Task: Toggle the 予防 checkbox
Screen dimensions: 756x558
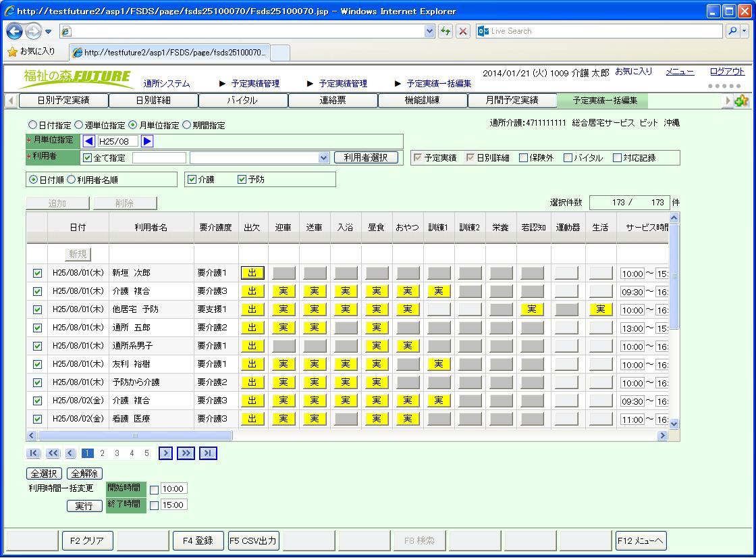Action: point(242,180)
